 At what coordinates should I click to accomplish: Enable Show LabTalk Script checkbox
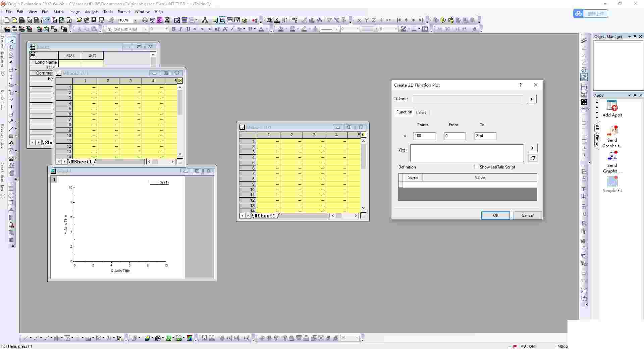477,167
